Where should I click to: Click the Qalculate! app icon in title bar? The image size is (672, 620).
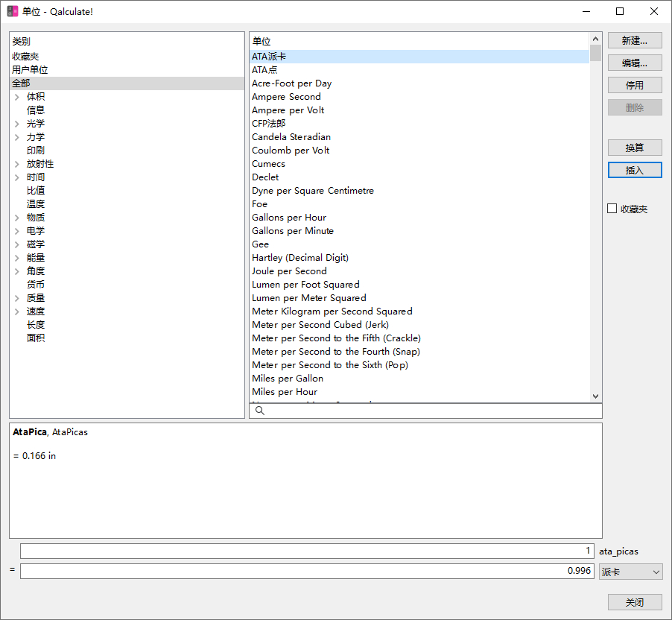click(13, 11)
